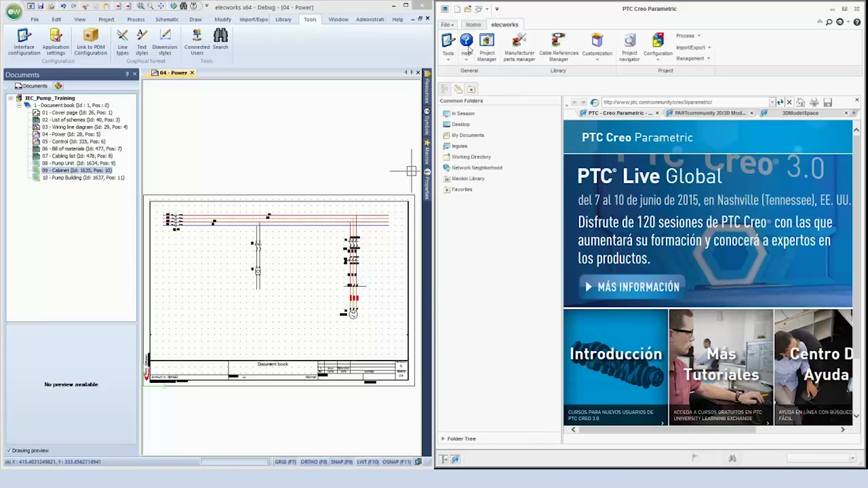This screenshot has width=868, height=488.
Task: Click undo in elecworks quick access toolbar
Action: tap(63, 6)
